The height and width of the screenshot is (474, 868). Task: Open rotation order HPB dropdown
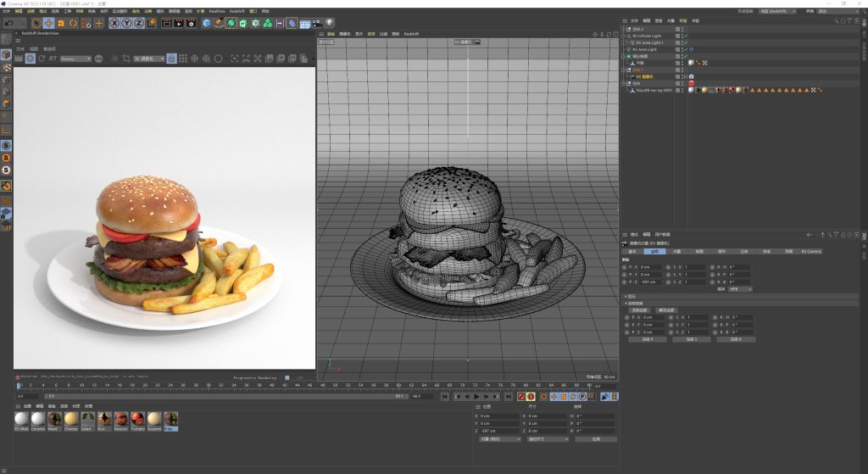(741, 289)
